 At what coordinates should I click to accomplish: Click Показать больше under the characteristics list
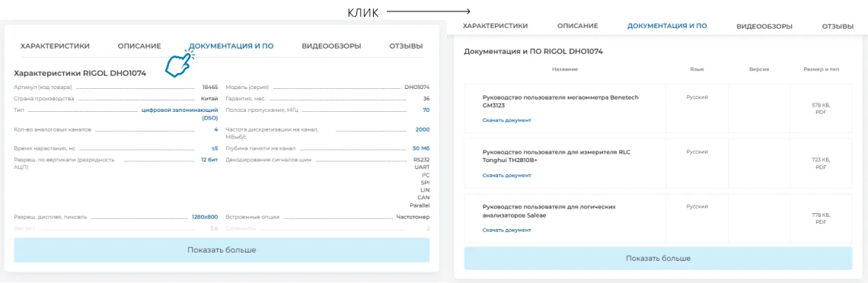[x=222, y=250]
